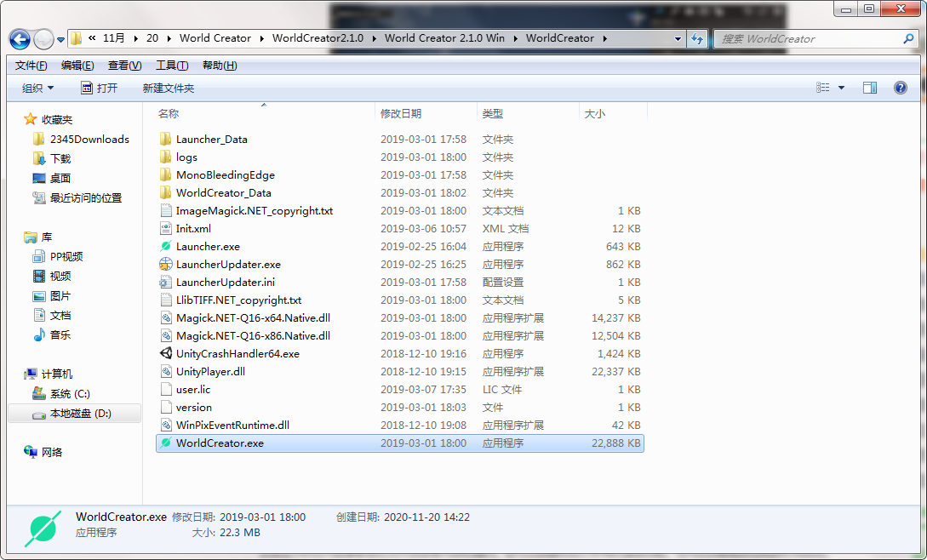
Task: Select the UnityPlayer.dll icon
Action: click(166, 371)
